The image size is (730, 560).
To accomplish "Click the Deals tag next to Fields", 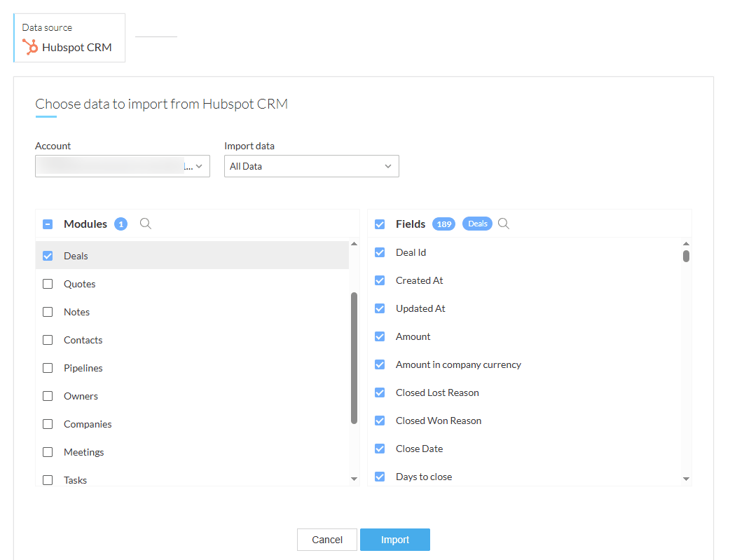I will click(477, 224).
